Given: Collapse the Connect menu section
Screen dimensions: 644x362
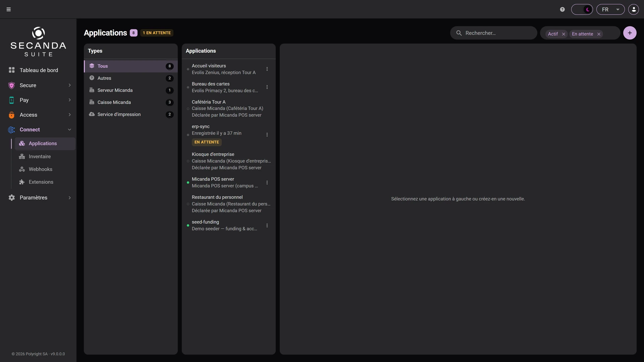Looking at the screenshot, I should (x=39, y=129).
